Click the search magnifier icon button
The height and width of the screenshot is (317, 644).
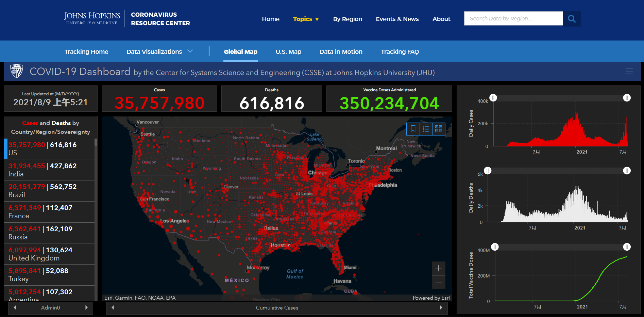click(572, 19)
